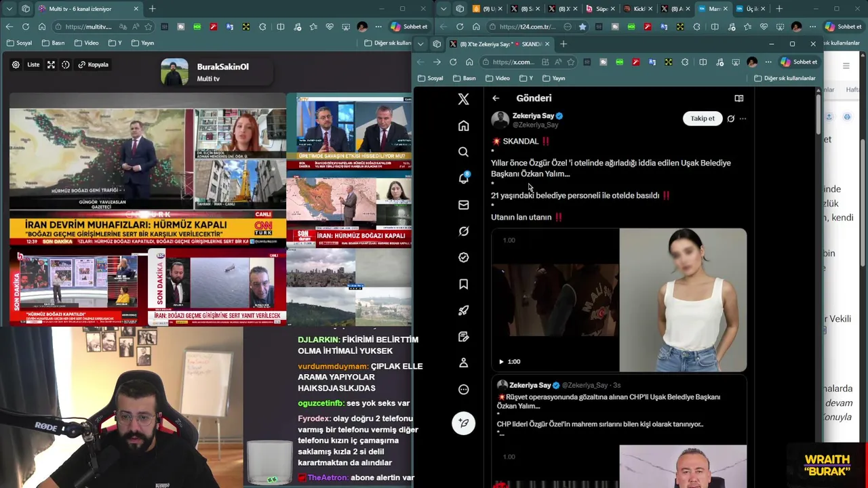Viewport: 868px width, 488px height.
Task: Open X search using the magnifier icon
Action: click(x=463, y=152)
